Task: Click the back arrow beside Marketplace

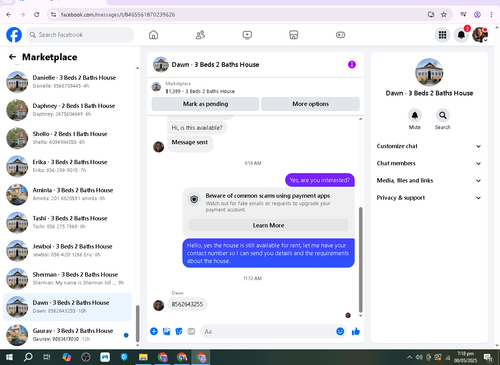Action: [x=12, y=57]
